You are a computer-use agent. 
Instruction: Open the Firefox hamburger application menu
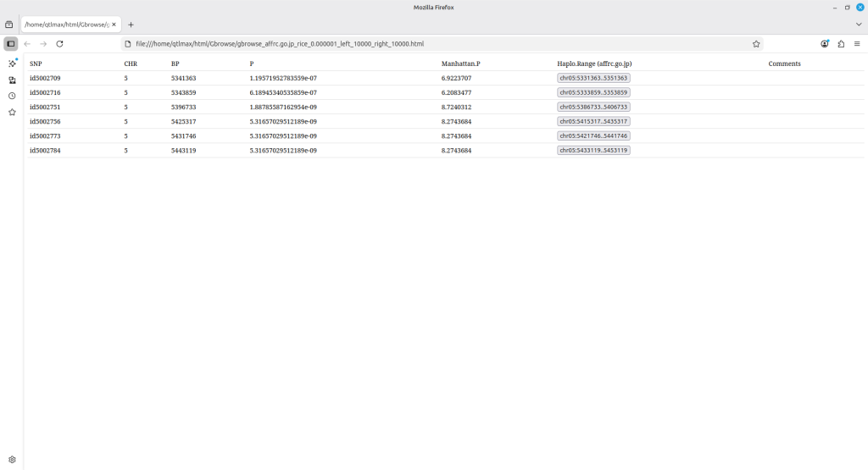click(x=857, y=43)
